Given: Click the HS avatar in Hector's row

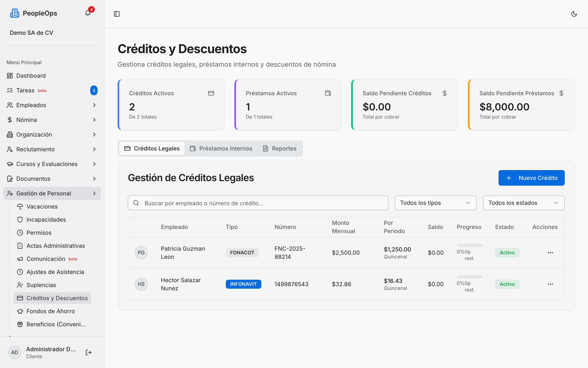Looking at the screenshot, I should [x=141, y=284].
